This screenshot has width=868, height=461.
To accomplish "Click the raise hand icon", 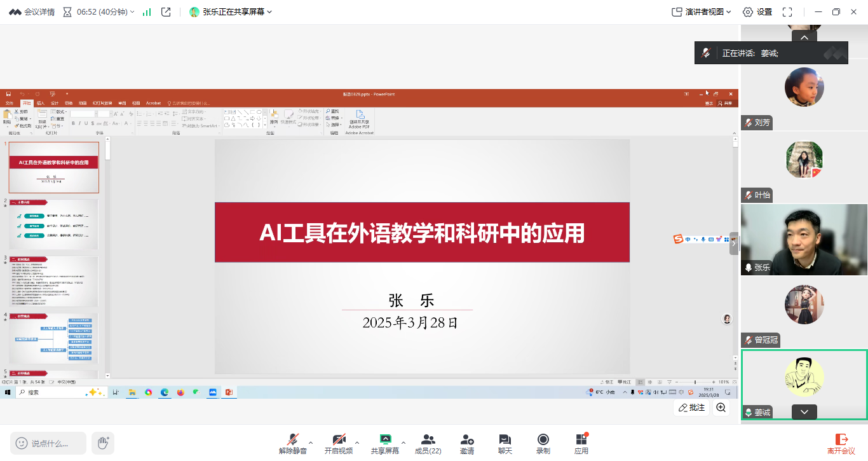I will [102, 443].
